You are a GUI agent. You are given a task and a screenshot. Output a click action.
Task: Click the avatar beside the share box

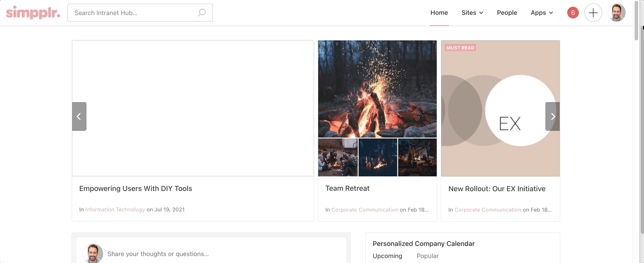point(93,253)
